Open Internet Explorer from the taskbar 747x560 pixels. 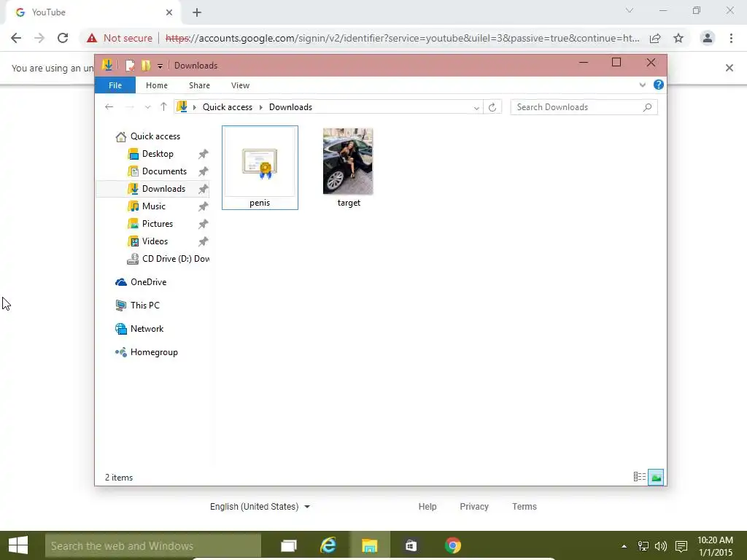pyautogui.click(x=328, y=545)
